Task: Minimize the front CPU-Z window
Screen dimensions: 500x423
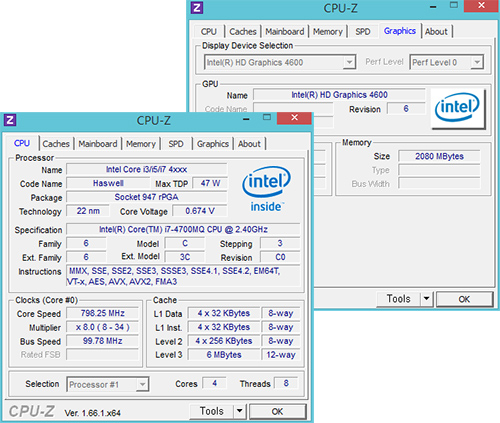Action: (x=246, y=119)
